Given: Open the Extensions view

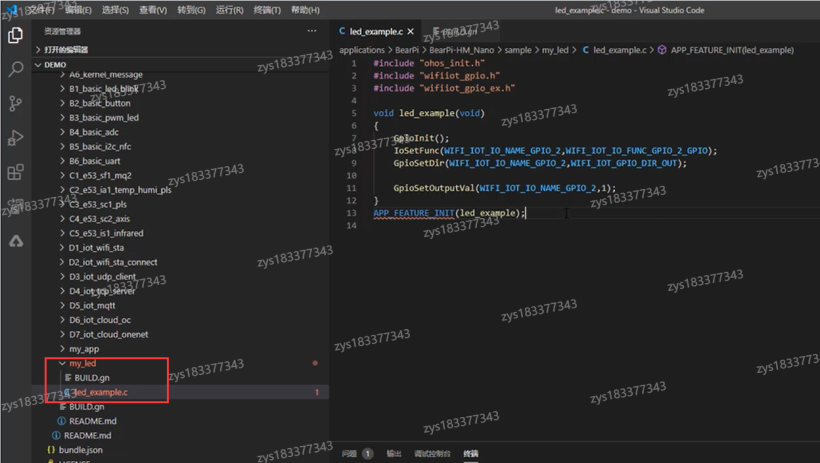Looking at the screenshot, I should pos(15,172).
